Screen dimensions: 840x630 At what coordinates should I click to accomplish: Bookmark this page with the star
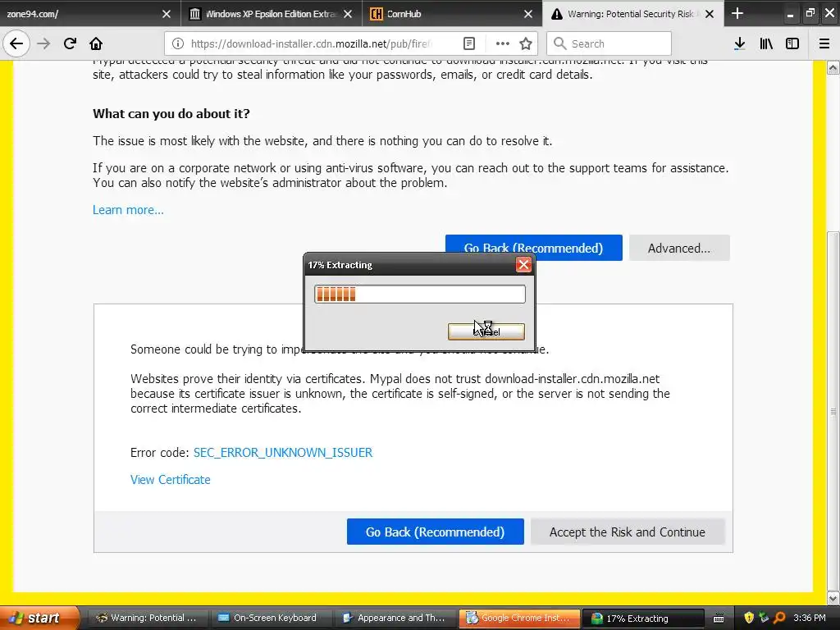pyautogui.click(x=526, y=43)
